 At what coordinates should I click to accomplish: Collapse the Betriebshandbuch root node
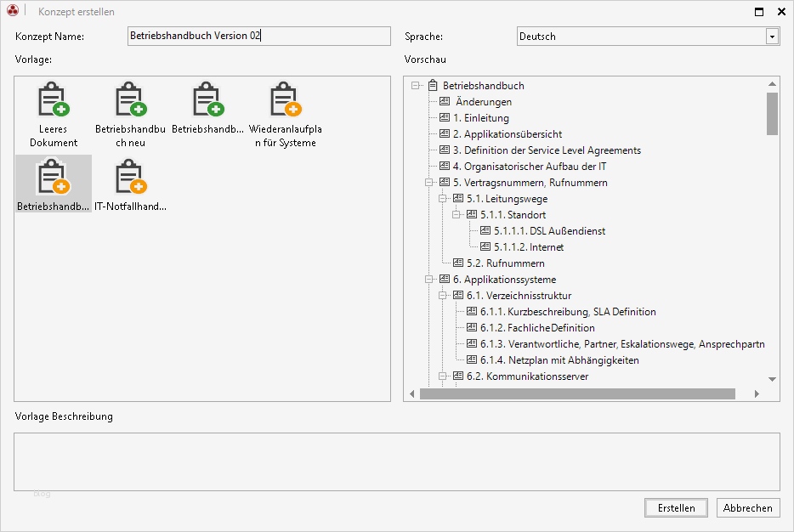click(416, 86)
